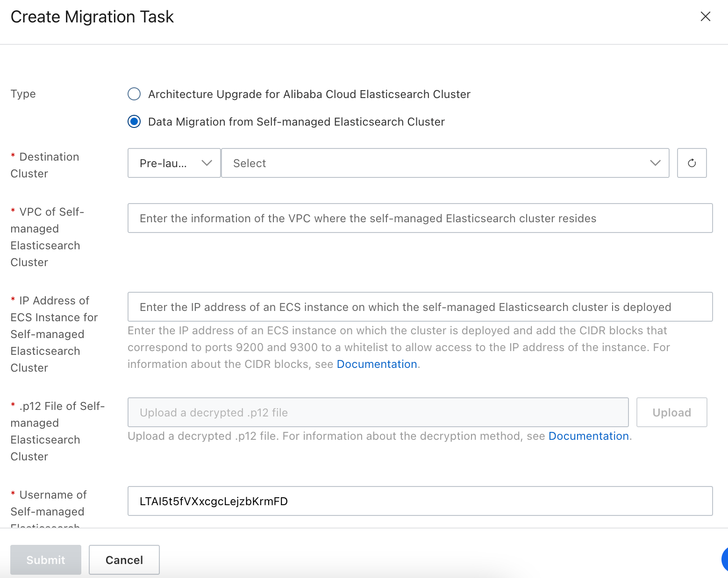Select Data Migration from Self-managed radio option
This screenshot has height=578, width=728.
click(134, 122)
